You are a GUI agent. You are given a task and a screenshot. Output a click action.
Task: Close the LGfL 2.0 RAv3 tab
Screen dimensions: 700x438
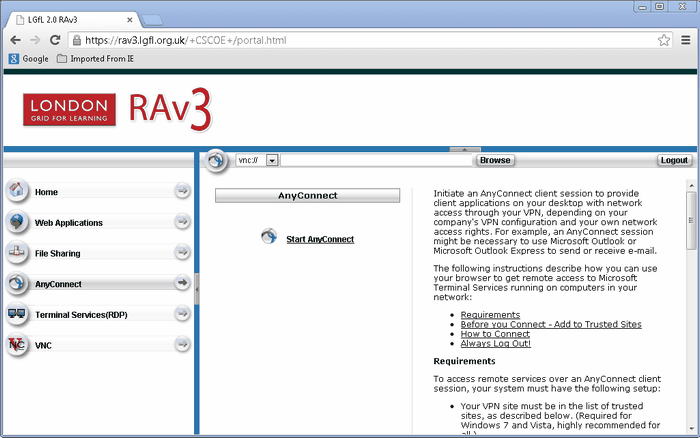[129, 20]
